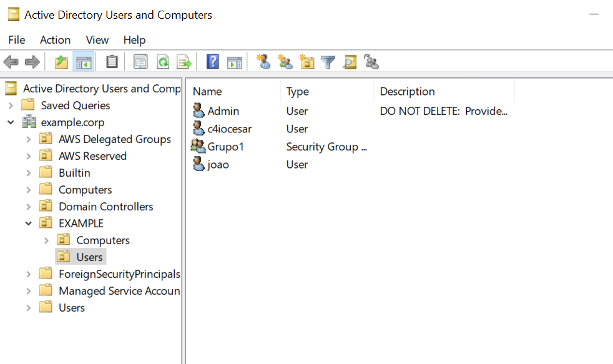Create a new user with the toolbar icon
The width and height of the screenshot is (613, 364).
point(263,62)
